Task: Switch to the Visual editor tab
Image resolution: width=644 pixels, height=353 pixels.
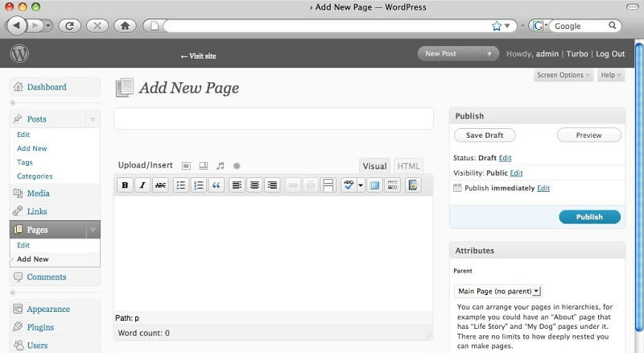Action: point(374,166)
